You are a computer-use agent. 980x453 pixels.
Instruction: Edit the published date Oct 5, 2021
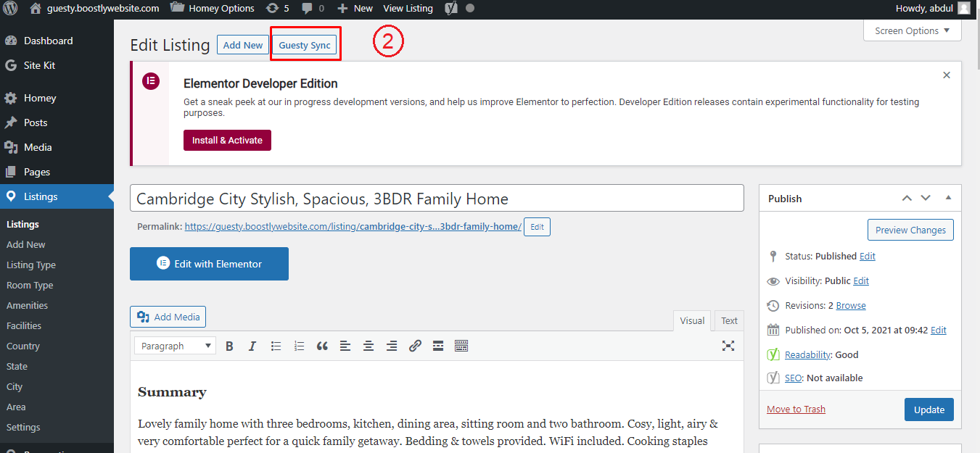pyautogui.click(x=939, y=330)
